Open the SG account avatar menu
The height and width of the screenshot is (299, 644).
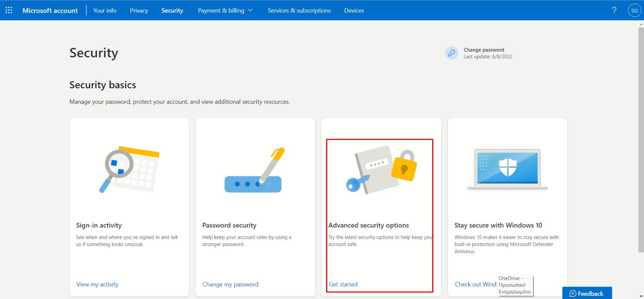coord(635,11)
